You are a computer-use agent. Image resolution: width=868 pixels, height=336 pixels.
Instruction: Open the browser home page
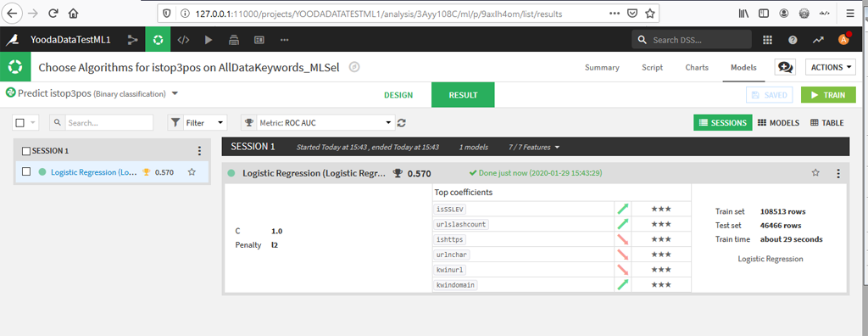73,14
